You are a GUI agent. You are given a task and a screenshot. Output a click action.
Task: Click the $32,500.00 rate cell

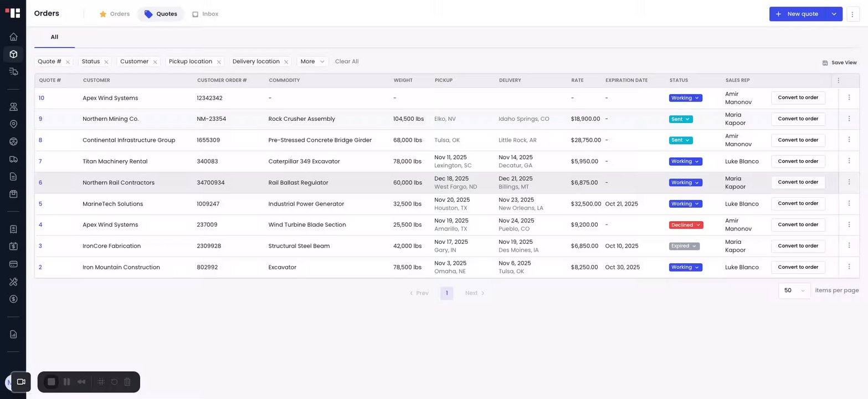[x=586, y=204]
